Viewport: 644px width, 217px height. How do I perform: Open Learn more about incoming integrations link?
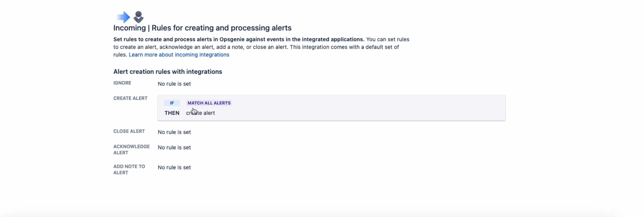click(x=179, y=54)
